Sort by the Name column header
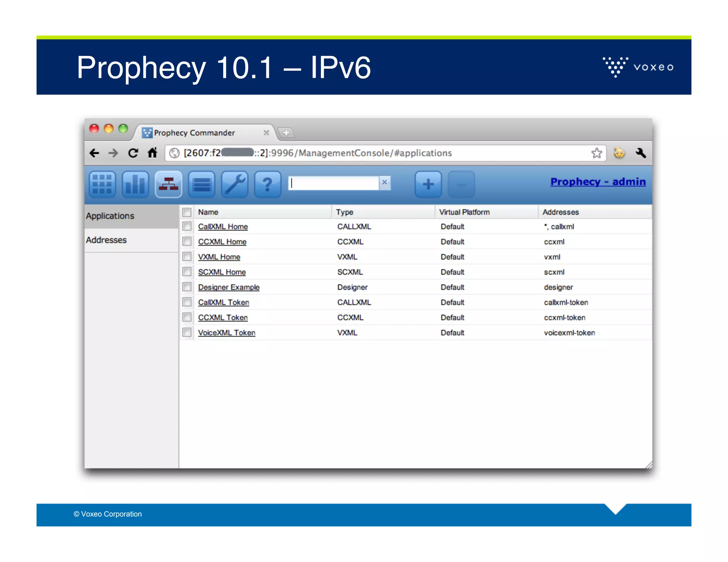This screenshot has height=562, width=728. (x=263, y=212)
